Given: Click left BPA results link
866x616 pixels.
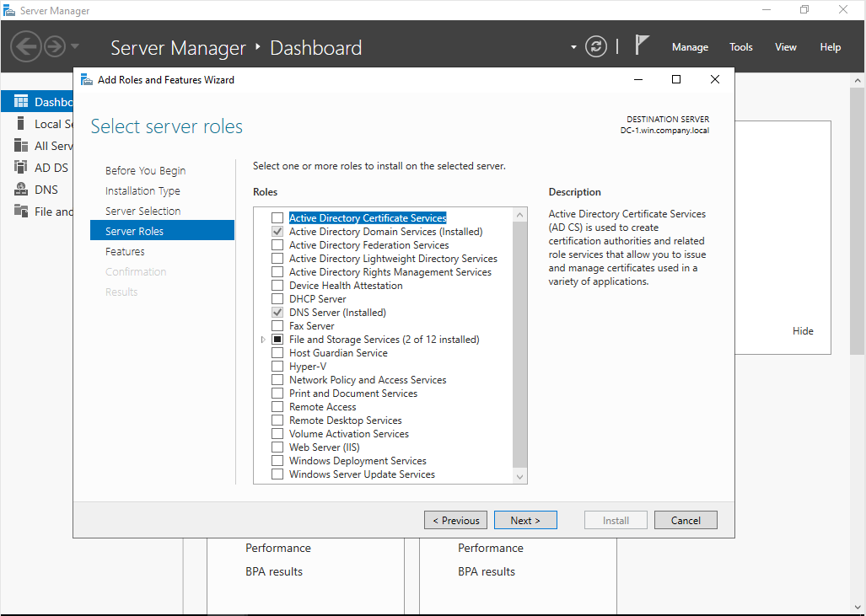Looking at the screenshot, I should point(274,571).
